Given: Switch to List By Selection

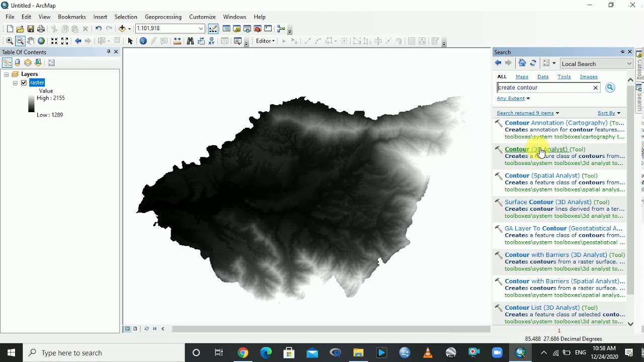Looking at the screenshot, I should point(38,63).
